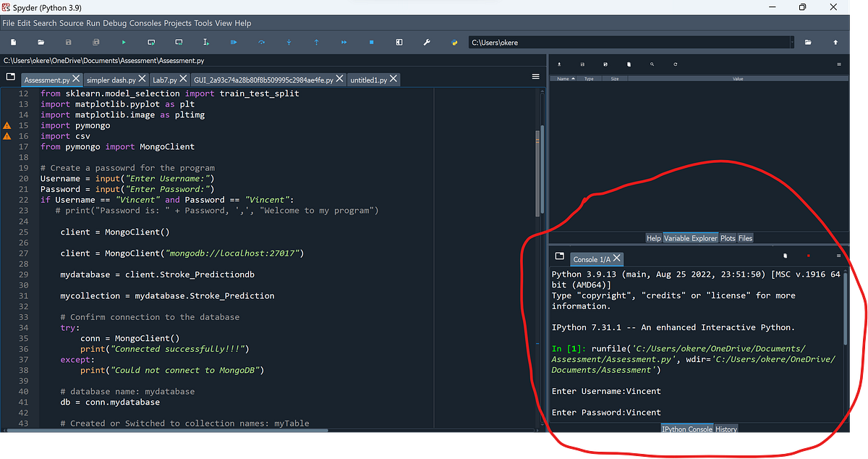Search variables in the Variable Explorer

coord(652,64)
